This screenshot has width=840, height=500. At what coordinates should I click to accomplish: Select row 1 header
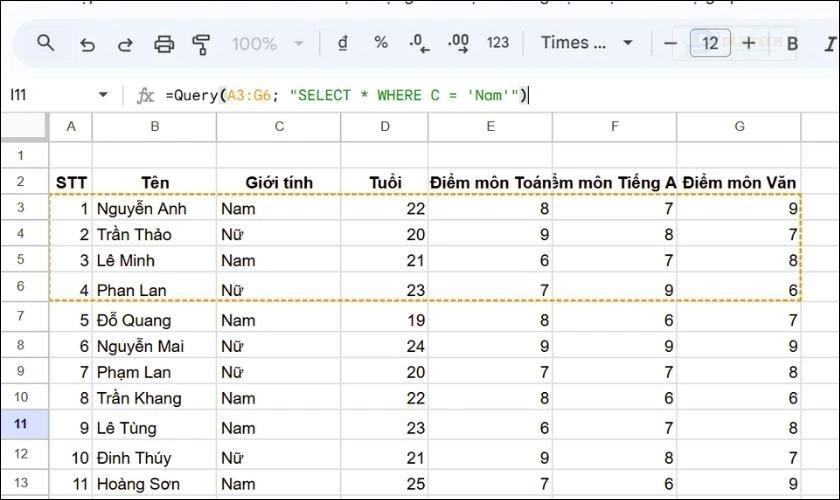[25, 155]
